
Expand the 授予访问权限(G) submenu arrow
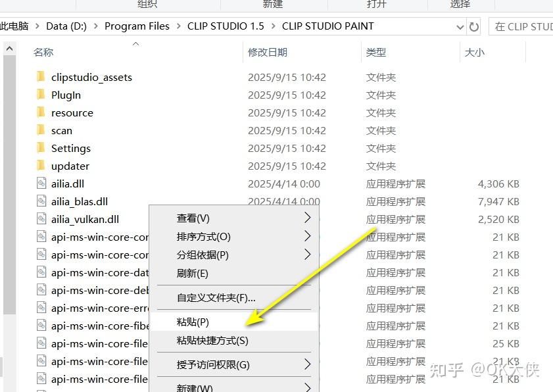pos(308,364)
